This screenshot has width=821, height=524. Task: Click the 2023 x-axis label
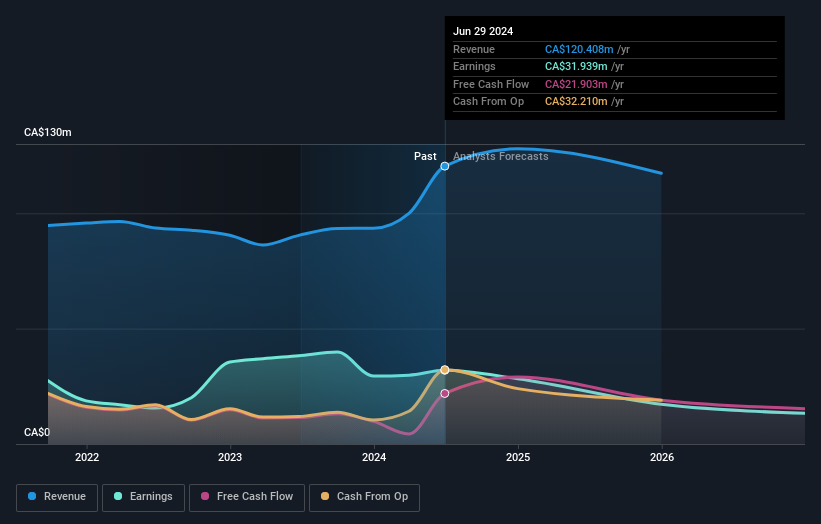click(x=230, y=458)
